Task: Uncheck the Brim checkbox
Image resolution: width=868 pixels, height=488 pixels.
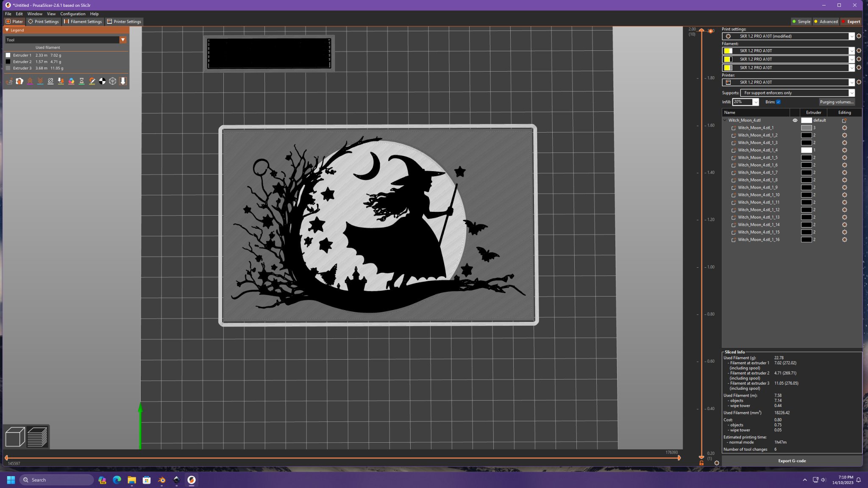Action: coord(779,102)
